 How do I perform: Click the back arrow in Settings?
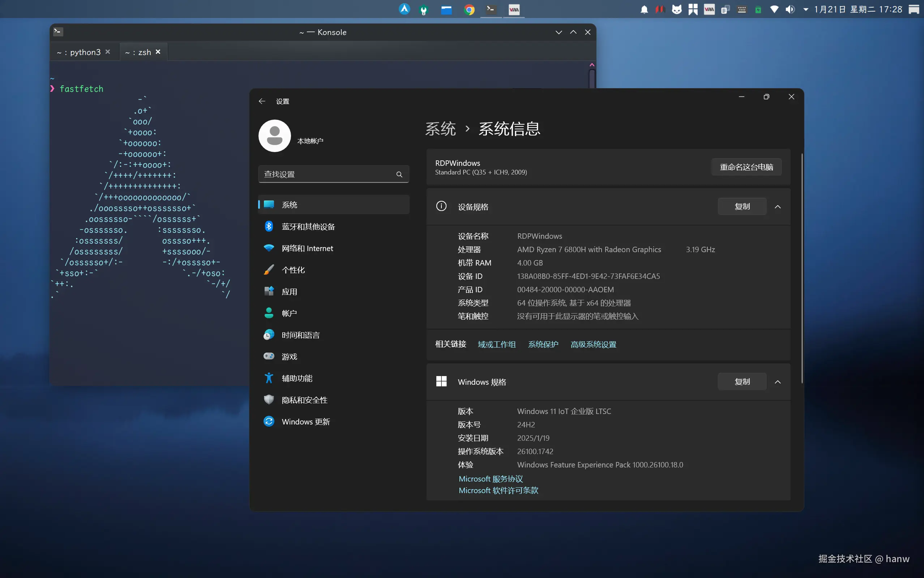(x=262, y=101)
